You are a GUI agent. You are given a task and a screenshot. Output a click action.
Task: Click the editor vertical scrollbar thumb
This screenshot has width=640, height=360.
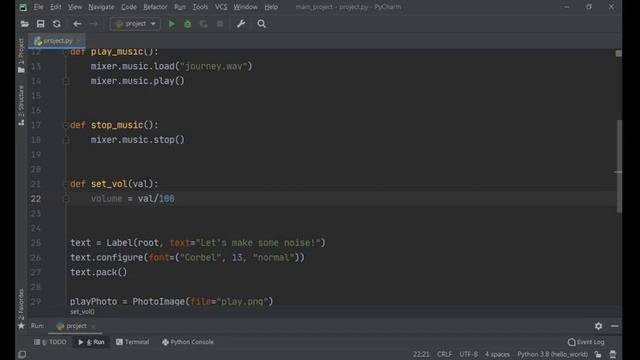(x=619, y=166)
